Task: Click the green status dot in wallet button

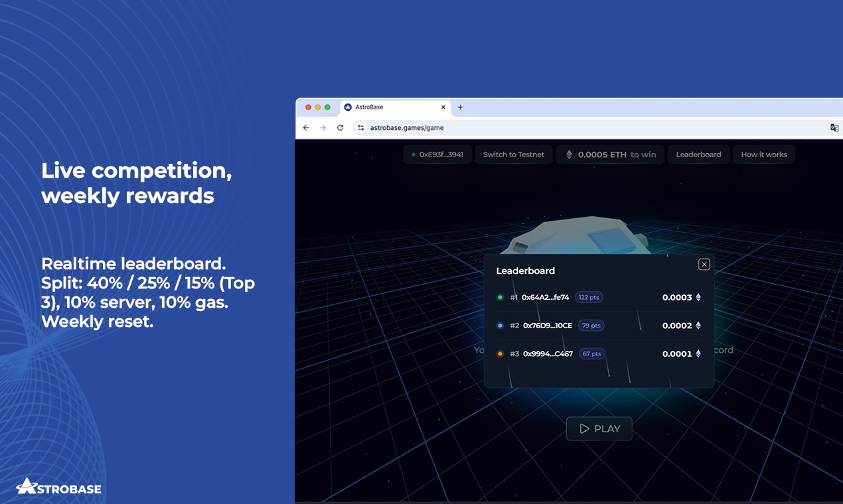Action: point(414,155)
